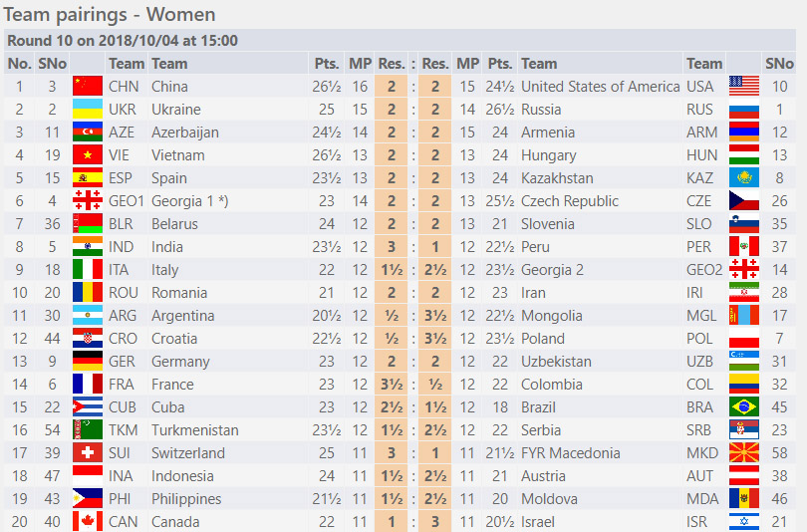Click the FYR Macedonia flag icon
The image size is (807, 532).
click(743, 452)
